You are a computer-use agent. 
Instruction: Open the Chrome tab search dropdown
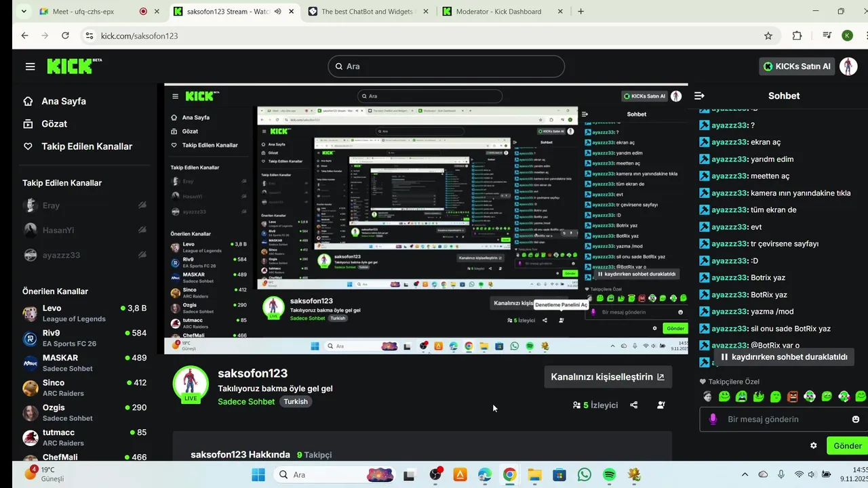click(24, 12)
